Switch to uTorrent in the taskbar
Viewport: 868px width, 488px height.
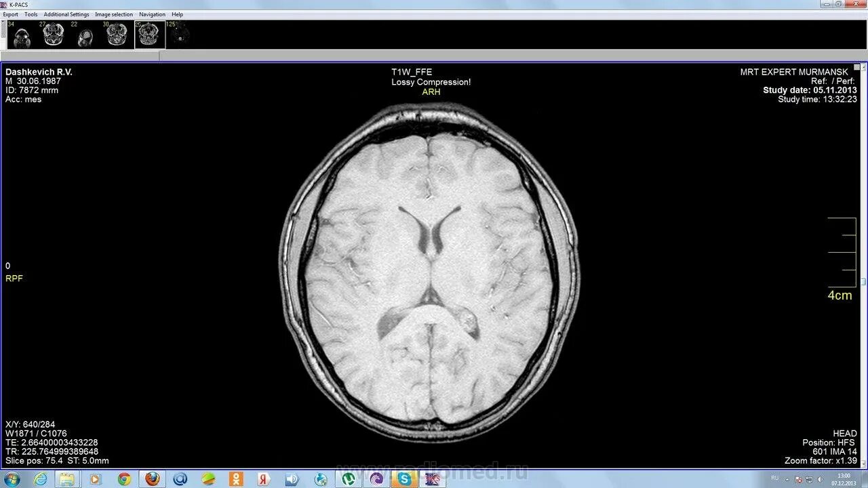(349, 479)
